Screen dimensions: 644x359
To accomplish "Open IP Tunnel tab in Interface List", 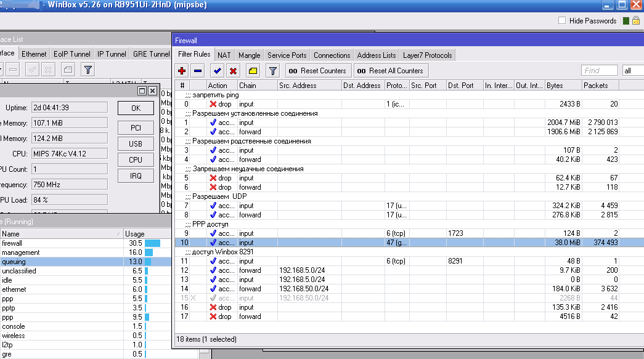I will 112,54.
